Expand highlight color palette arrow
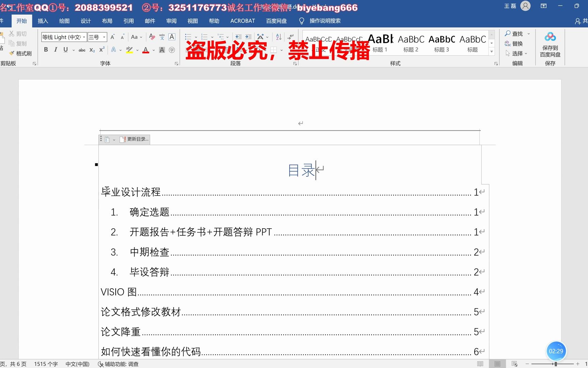This screenshot has height=368, width=588. [137, 50]
